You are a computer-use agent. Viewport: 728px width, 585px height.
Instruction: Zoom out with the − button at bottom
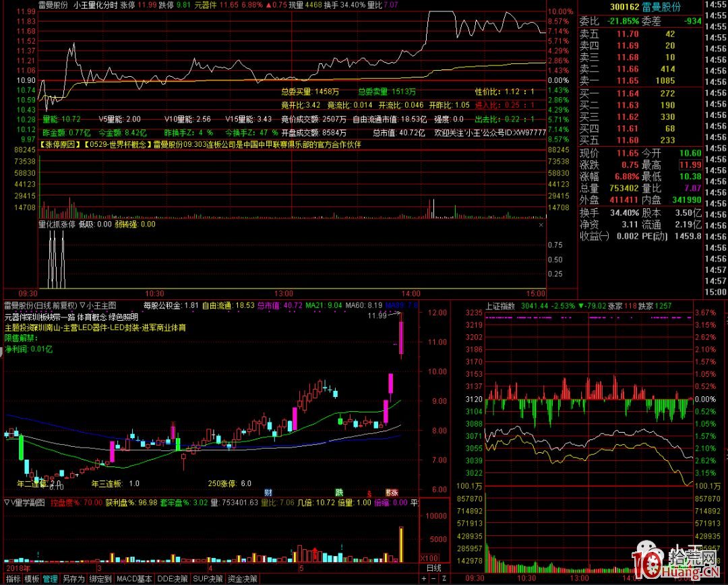(x=433, y=579)
